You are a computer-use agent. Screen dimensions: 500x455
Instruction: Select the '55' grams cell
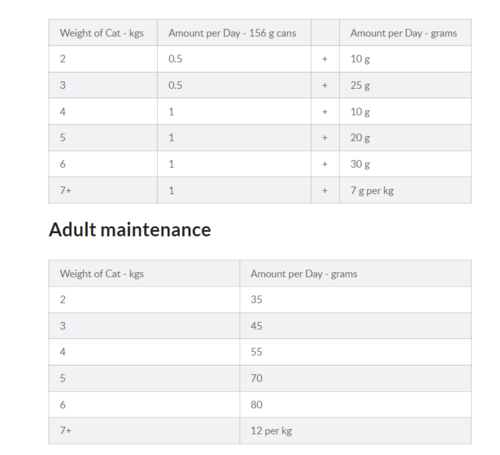tap(355, 352)
